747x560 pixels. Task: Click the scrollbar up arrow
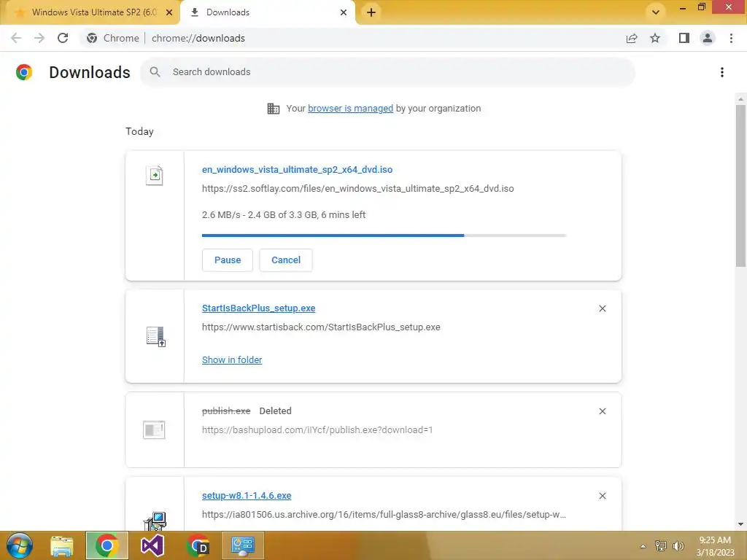[740, 99]
